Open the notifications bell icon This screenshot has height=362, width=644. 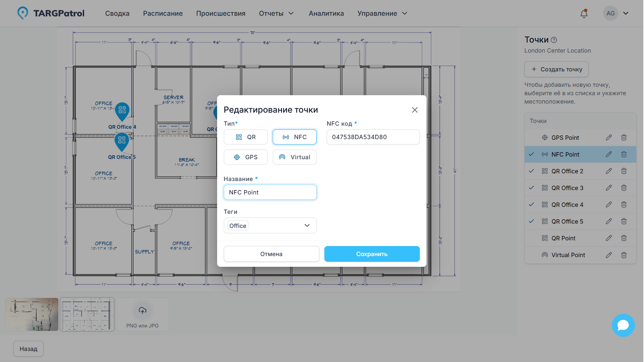click(584, 13)
